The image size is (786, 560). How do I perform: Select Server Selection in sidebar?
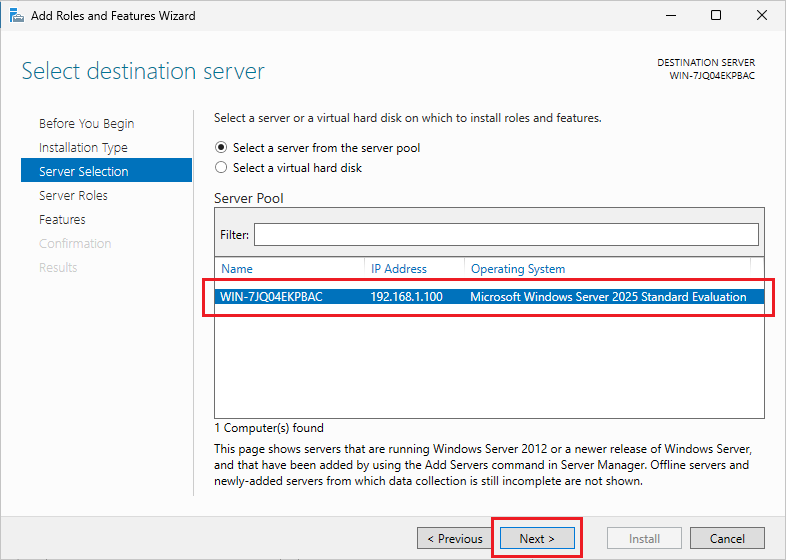83,172
